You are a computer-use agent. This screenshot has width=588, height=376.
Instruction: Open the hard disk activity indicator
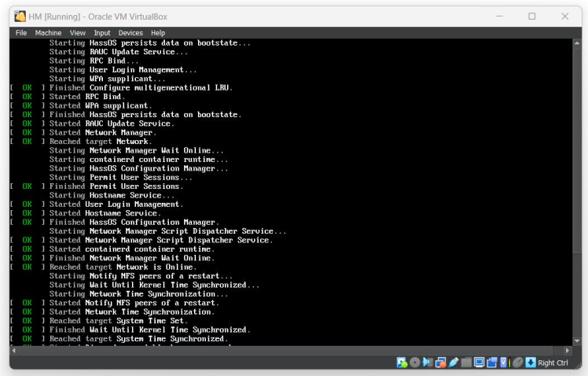[402, 363]
